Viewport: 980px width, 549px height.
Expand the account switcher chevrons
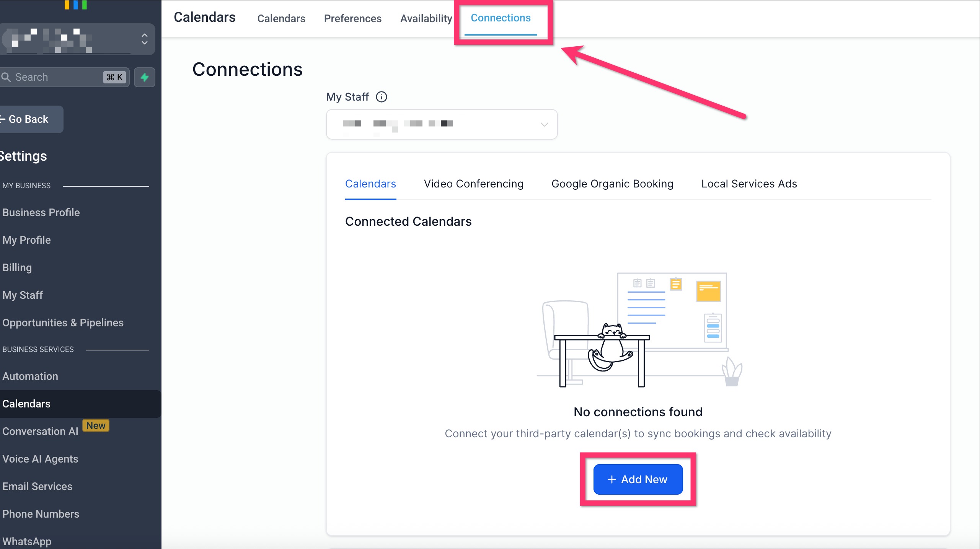pos(145,39)
